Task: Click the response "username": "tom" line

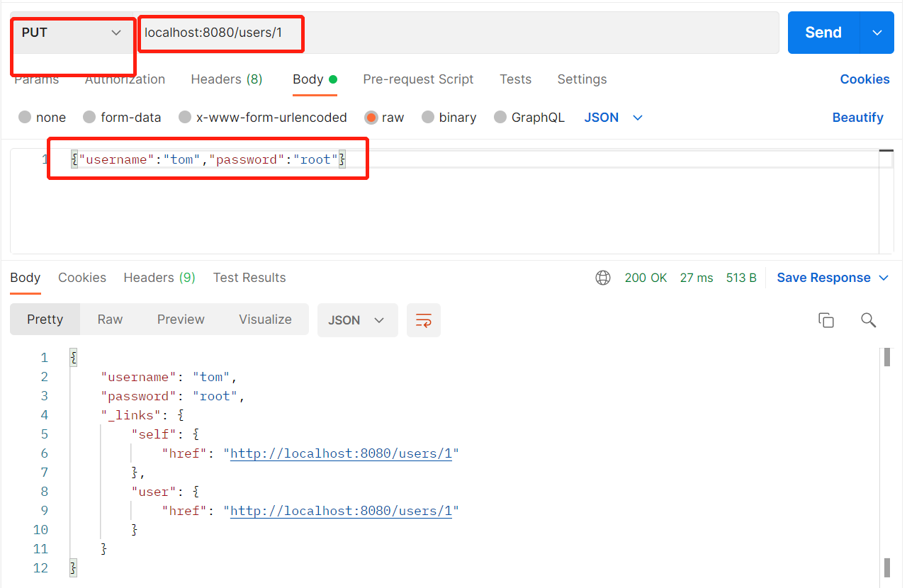Action: pyautogui.click(x=169, y=377)
